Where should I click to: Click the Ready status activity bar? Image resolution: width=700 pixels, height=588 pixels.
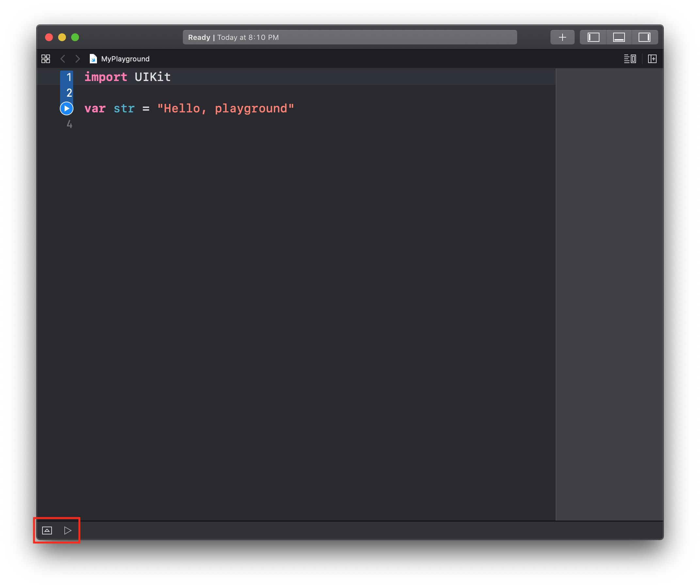click(350, 37)
